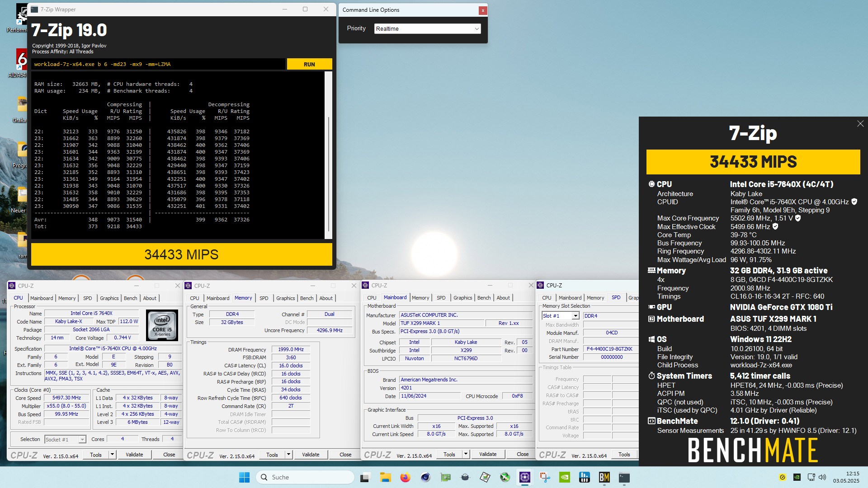868x488 pixels.
Task: Switch to CPU-Z purple chip taskbar icon
Action: (x=525, y=477)
